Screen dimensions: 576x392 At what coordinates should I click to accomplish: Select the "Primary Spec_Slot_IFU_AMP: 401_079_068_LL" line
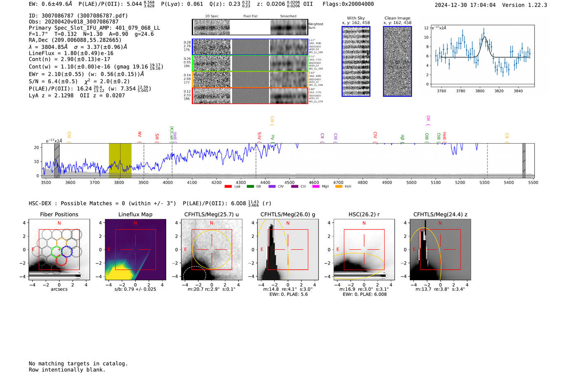(95, 28)
